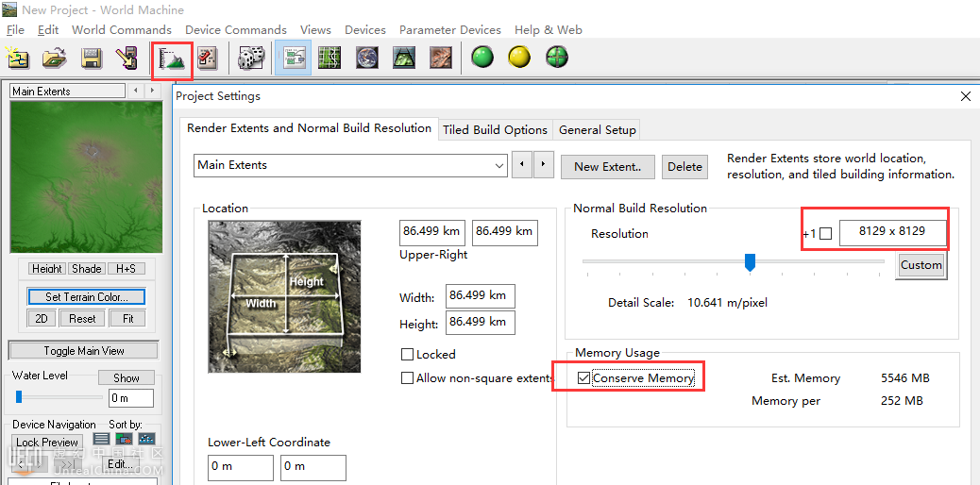Click the terrain preview thumbnail
This screenshot has width=980, height=485.
(x=87, y=177)
